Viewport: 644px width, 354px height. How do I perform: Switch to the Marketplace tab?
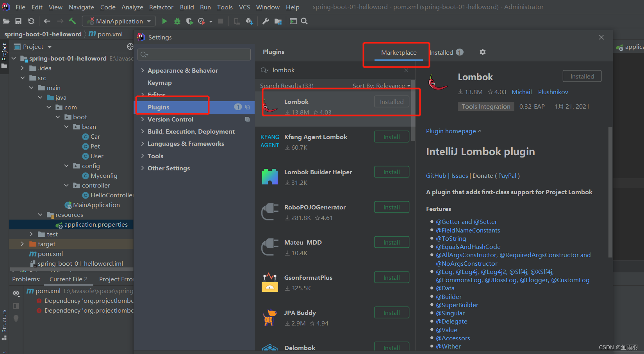[x=399, y=52]
